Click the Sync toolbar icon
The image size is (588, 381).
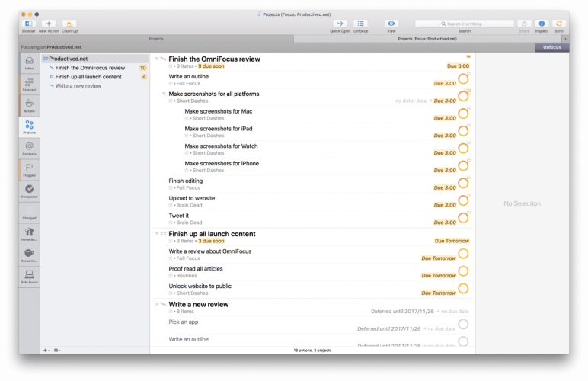(559, 24)
